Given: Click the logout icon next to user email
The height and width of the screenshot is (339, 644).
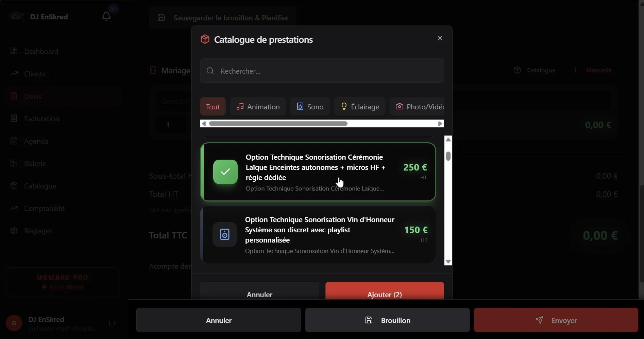Looking at the screenshot, I should pos(113,323).
